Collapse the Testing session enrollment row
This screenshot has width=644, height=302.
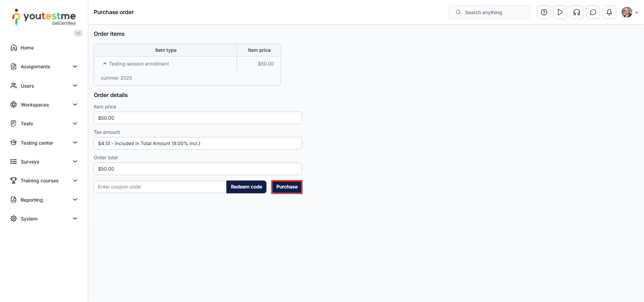click(105, 64)
